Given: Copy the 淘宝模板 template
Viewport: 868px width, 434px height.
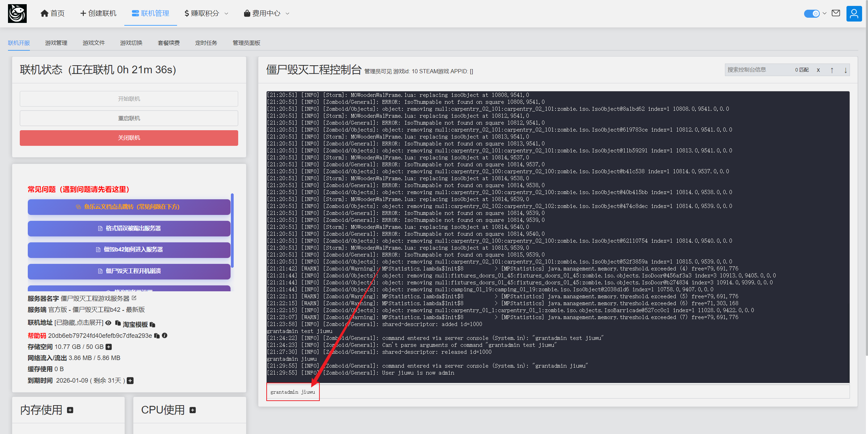Looking at the screenshot, I should click(152, 325).
